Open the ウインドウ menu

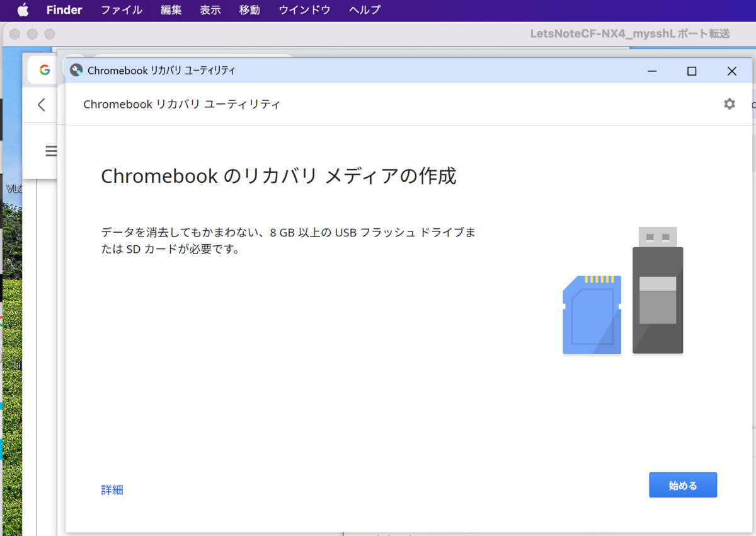click(x=305, y=10)
